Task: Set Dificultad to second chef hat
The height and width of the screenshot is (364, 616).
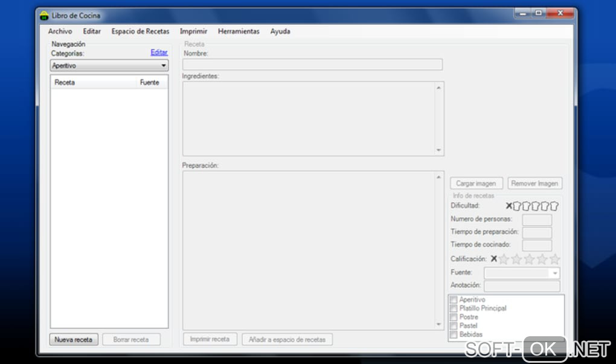Action: click(526, 206)
